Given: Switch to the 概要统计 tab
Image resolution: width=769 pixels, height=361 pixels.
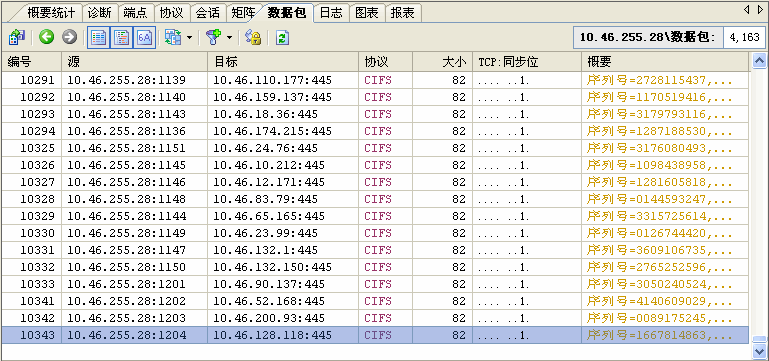Looking at the screenshot, I should point(51,13).
